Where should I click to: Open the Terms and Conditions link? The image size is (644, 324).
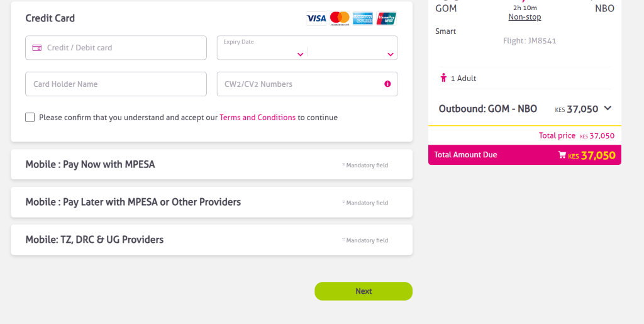(x=257, y=118)
